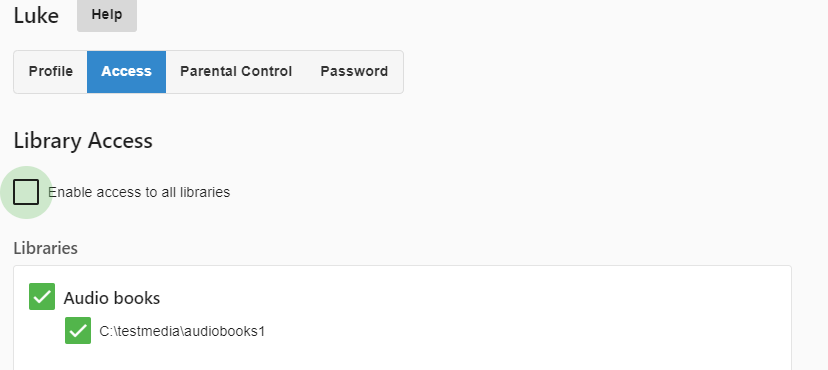
Task: Uncheck the C:\testmedia\audiobooks1 folder checkbox
Action: point(78,330)
